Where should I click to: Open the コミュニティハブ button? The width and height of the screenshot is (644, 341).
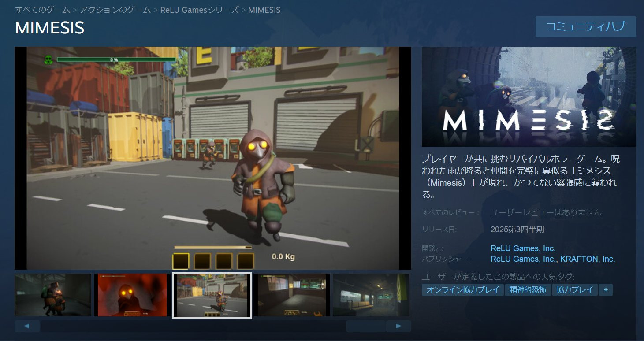point(585,27)
